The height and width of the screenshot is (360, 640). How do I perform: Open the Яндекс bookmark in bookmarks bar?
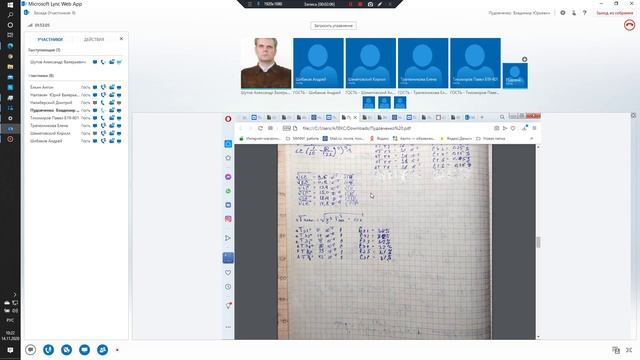(x=379, y=138)
